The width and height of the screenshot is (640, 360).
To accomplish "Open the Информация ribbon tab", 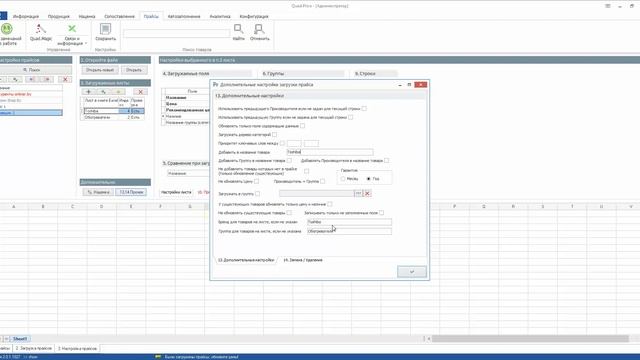I will [x=26, y=16].
